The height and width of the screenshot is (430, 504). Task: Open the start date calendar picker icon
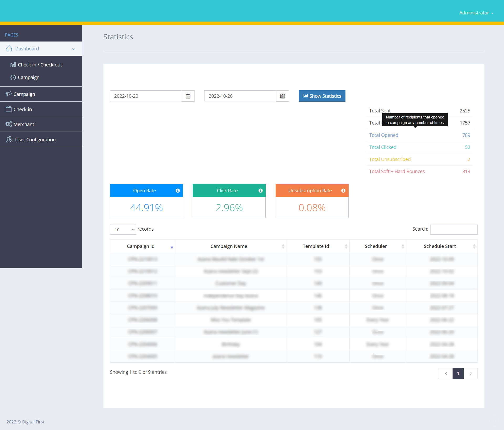pyautogui.click(x=188, y=96)
